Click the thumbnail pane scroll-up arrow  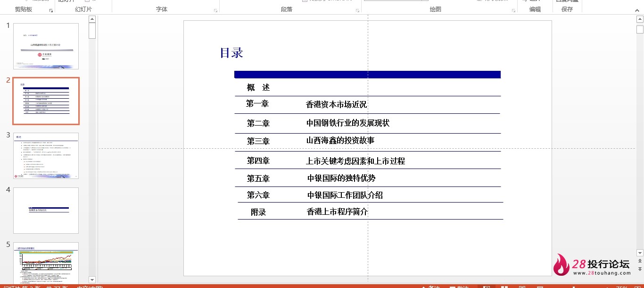click(x=92, y=19)
